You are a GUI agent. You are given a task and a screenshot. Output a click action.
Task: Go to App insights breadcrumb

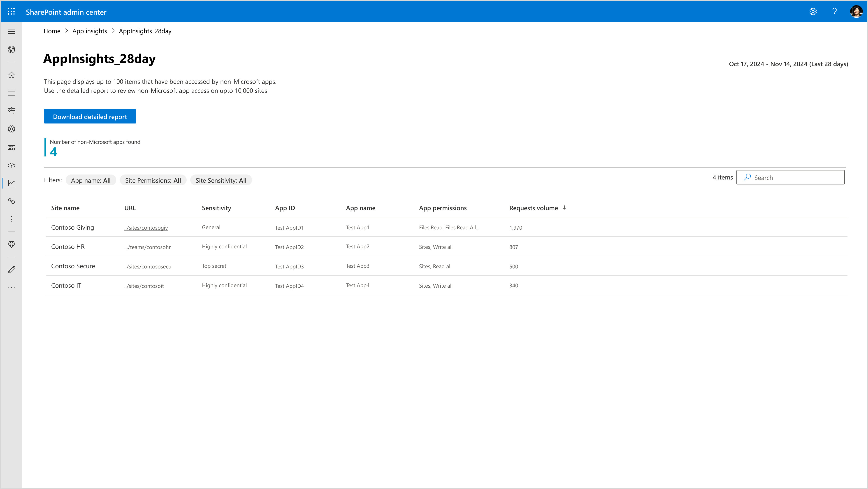click(x=90, y=31)
